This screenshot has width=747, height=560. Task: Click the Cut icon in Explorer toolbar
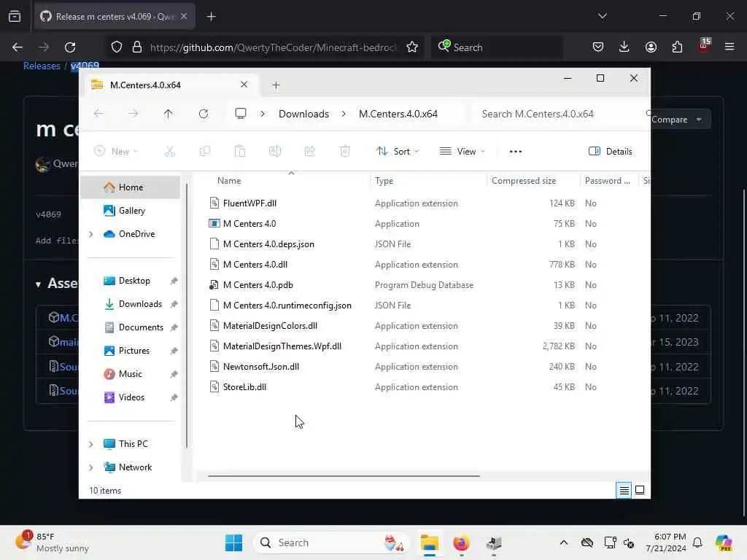(x=169, y=152)
